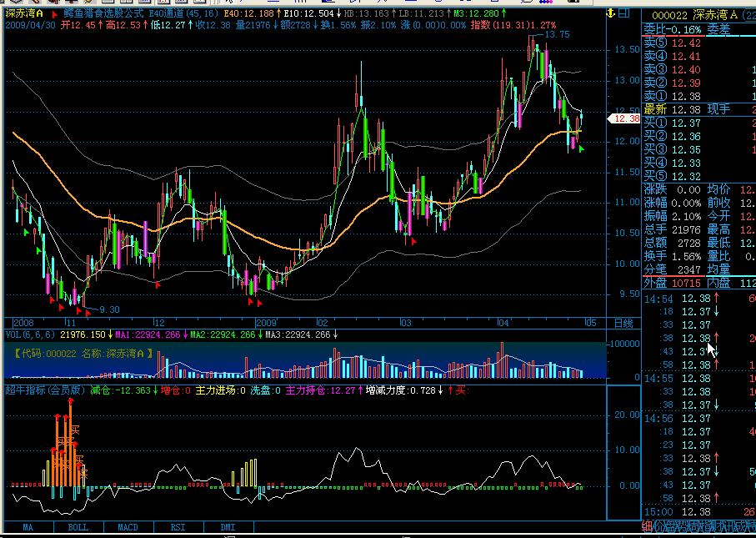Click the 14:54 12.38 tick row
Viewport: 756px width, 538px height.
pyautogui.click(x=699, y=299)
